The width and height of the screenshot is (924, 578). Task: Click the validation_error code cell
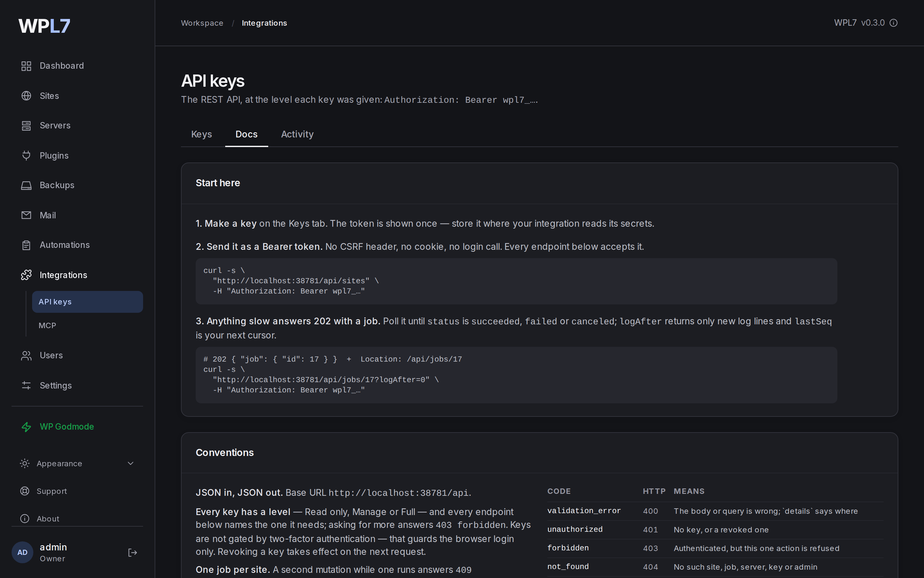coord(584,511)
